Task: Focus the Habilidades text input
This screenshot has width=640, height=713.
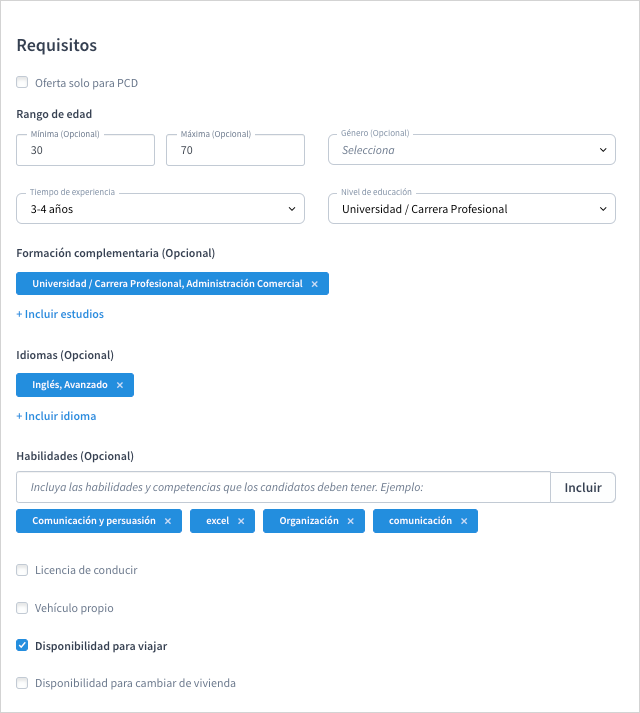Action: tap(283, 488)
